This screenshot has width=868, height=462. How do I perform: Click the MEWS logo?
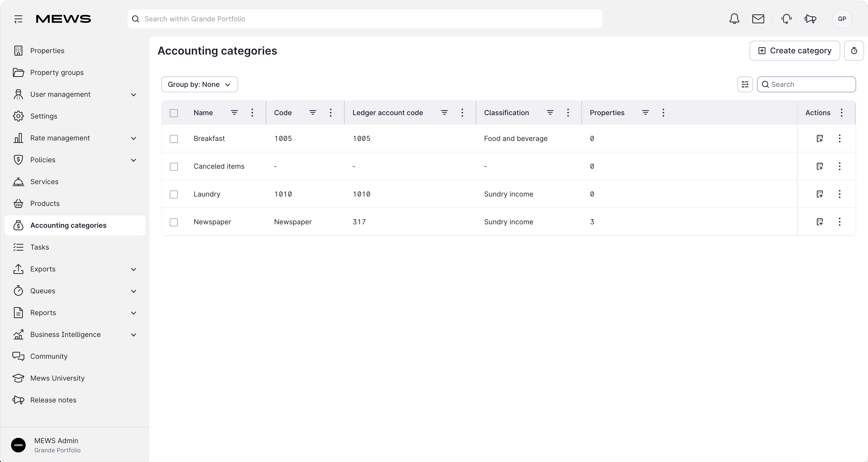63,19
